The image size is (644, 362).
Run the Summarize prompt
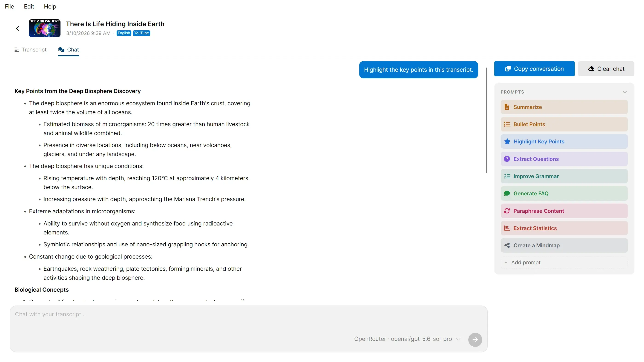(x=564, y=107)
